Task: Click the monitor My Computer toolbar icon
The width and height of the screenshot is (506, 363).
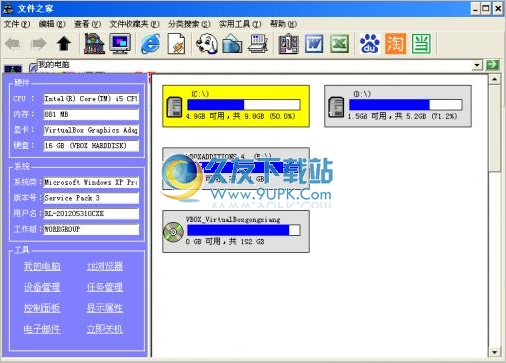Action: tap(120, 44)
